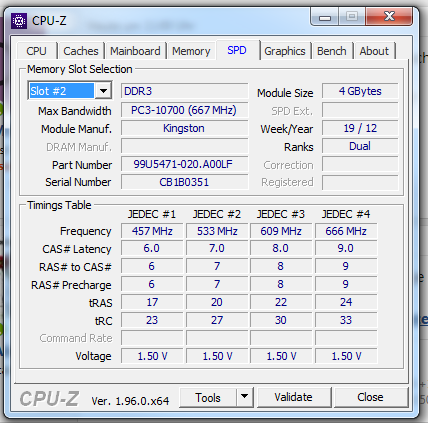Switch to the Caches tab
428x423 pixels.
pyautogui.click(x=81, y=51)
